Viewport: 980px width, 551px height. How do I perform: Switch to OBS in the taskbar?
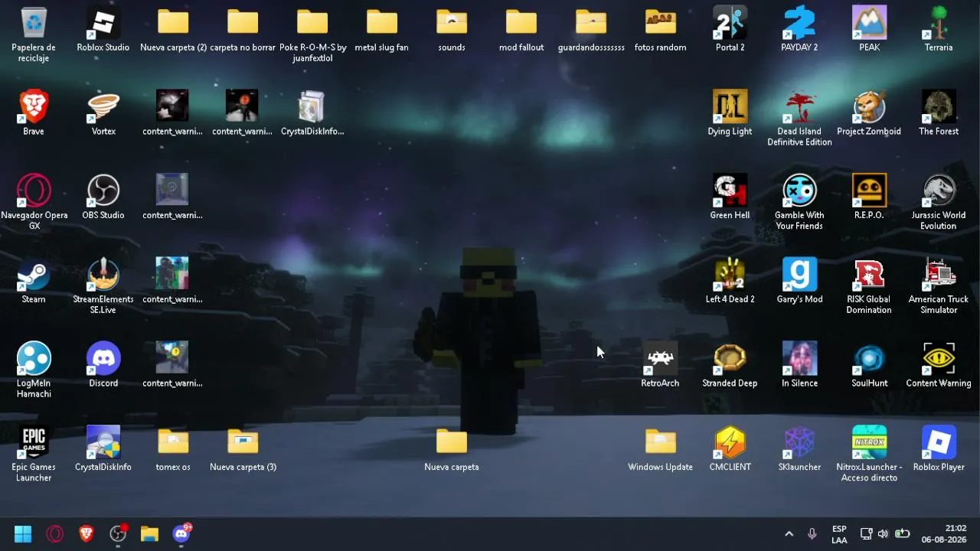[118, 533]
